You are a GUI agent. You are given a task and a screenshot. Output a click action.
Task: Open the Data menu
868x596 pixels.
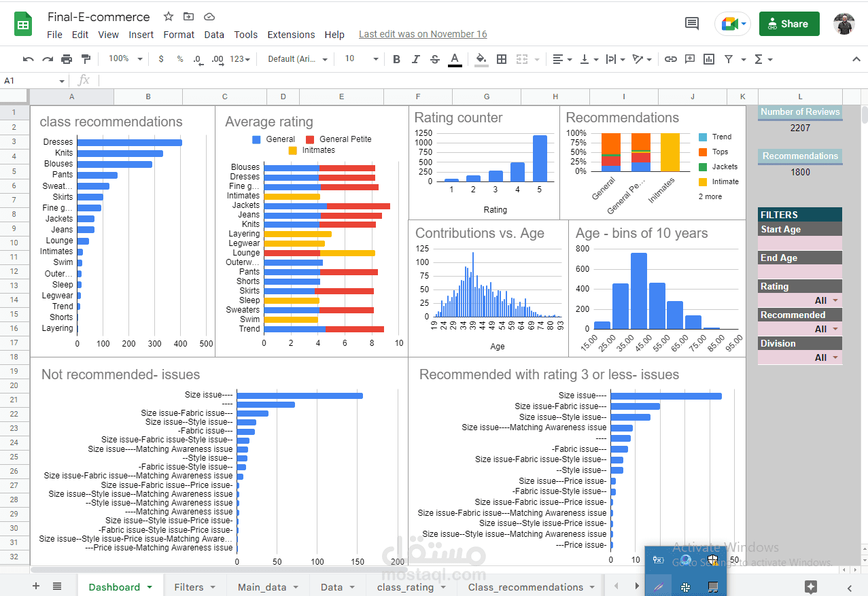tap(214, 35)
